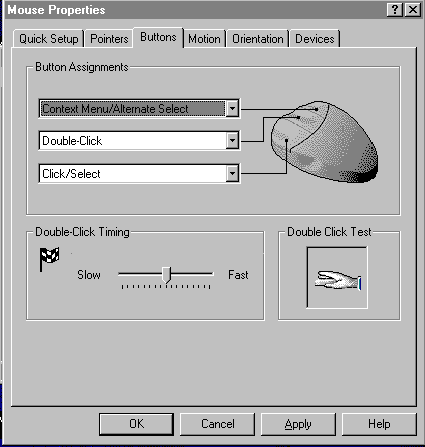Screen dimensions: 425x447
Task: Select the Motion tab
Action: pyautogui.click(x=204, y=39)
